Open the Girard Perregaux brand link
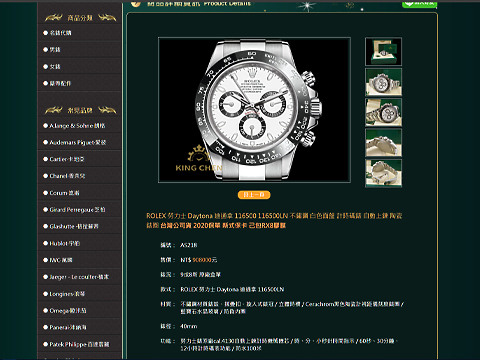 click(77, 210)
